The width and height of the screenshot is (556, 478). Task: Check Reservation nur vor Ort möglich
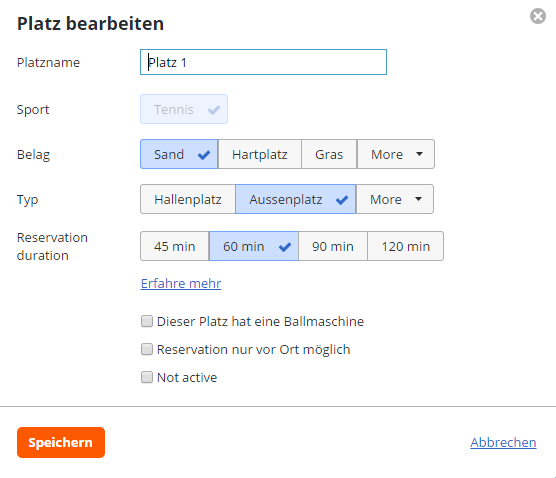[x=147, y=349]
